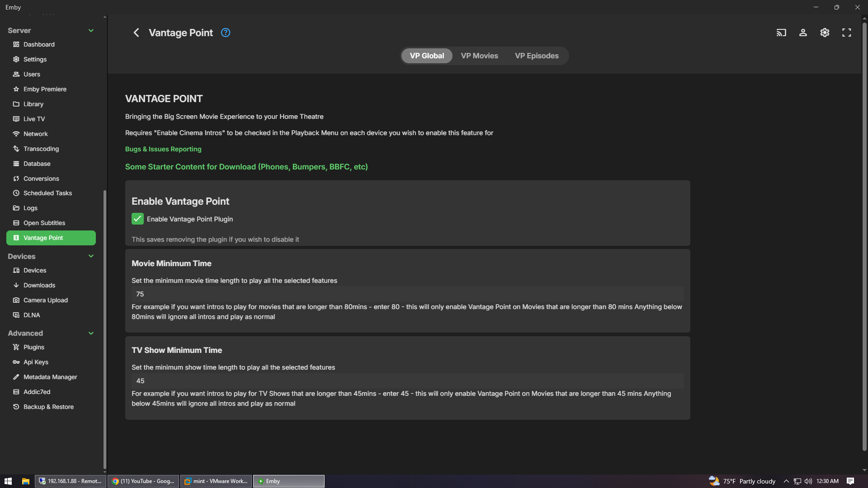The width and height of the screenshot is (868, 488).
Task: Open the Bugs & Issues Reporting link
Action: click(163, 149)
